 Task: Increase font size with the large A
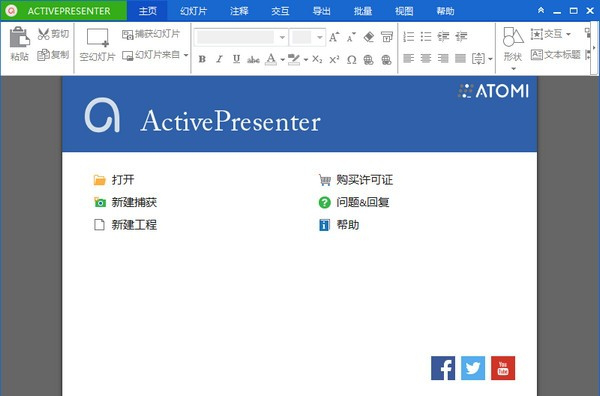(x=334, y=37)
